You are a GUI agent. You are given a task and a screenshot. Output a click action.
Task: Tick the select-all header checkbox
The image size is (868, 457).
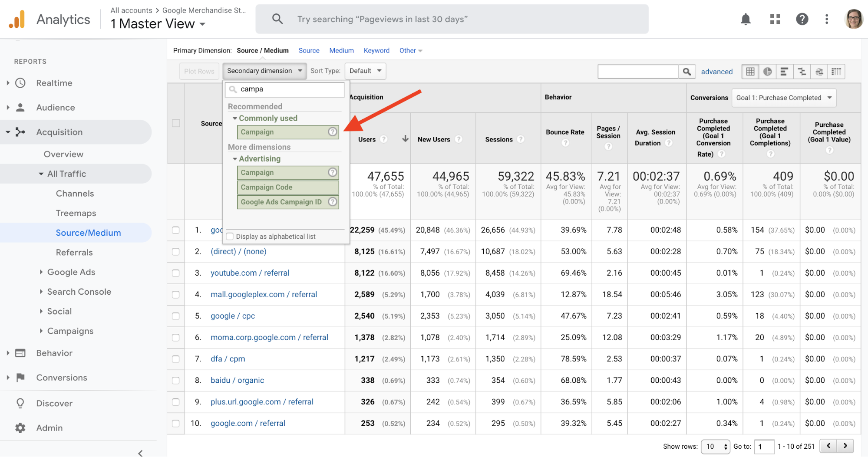[x=176, y=123]
